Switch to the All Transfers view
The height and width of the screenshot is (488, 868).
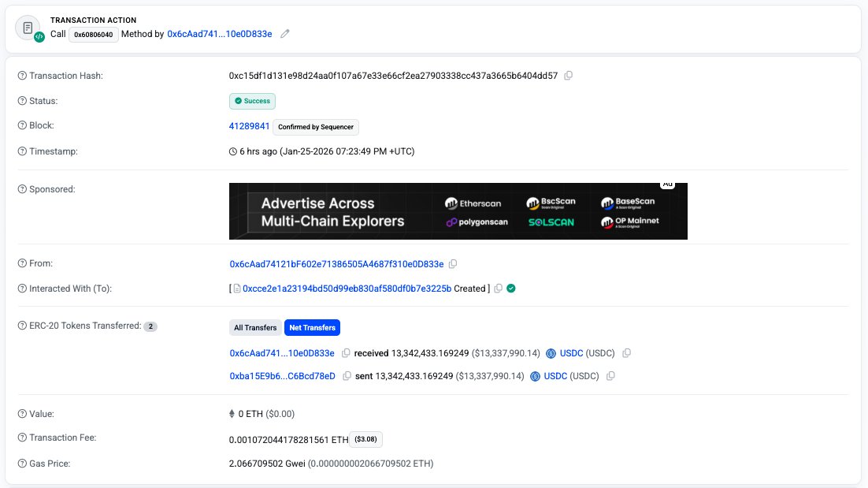coord(254,327)
